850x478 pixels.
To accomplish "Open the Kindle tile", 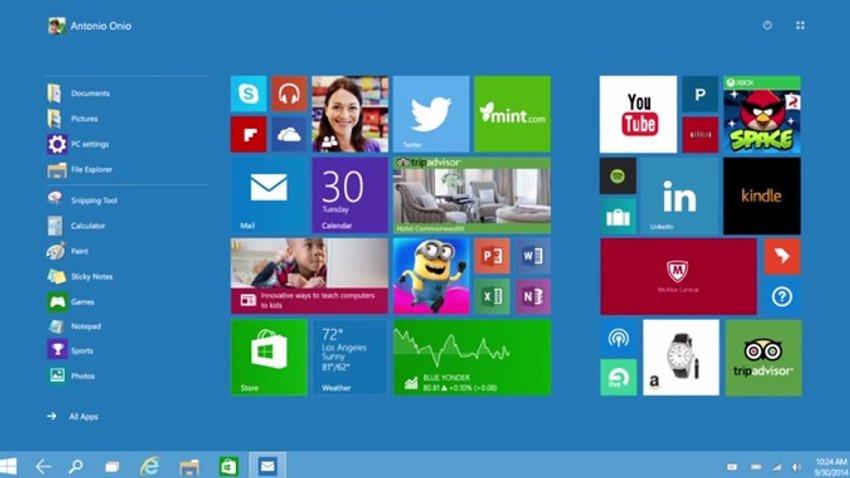I will pos(762,196).
